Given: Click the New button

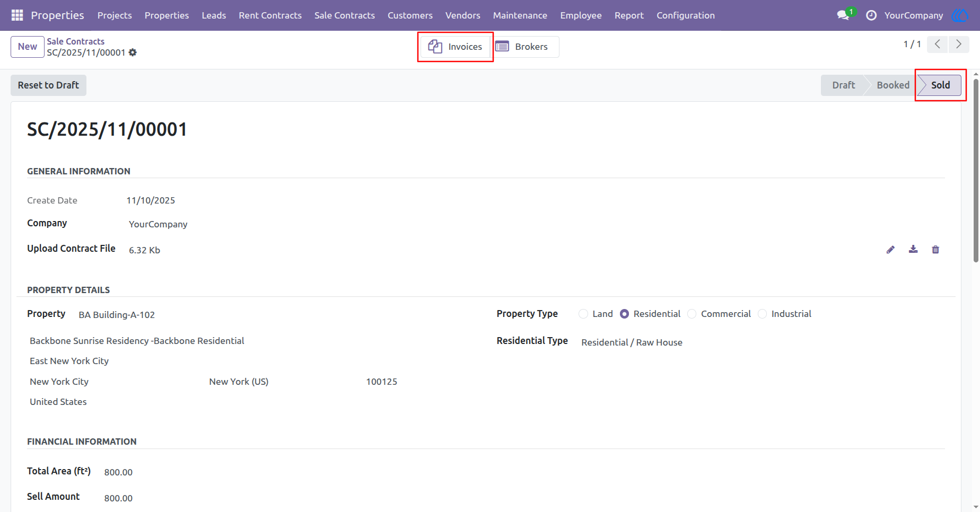Looking at the screenshot, I should click(28, 47).
